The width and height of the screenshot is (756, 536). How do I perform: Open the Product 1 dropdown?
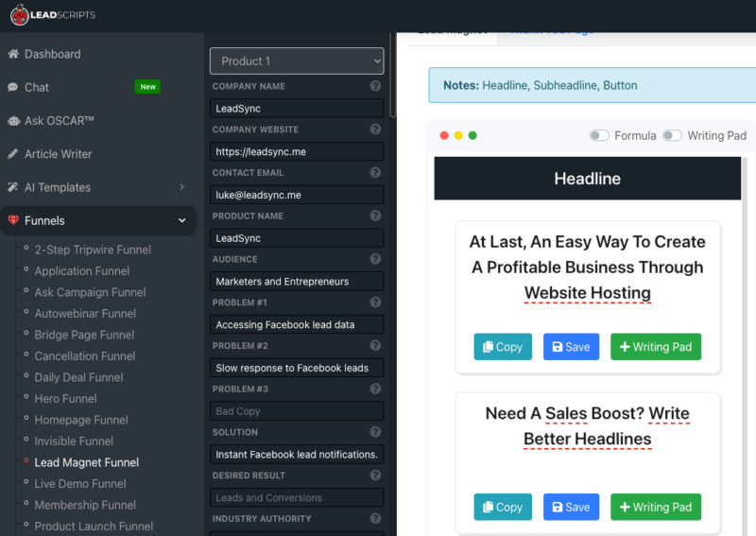point(297,61)
